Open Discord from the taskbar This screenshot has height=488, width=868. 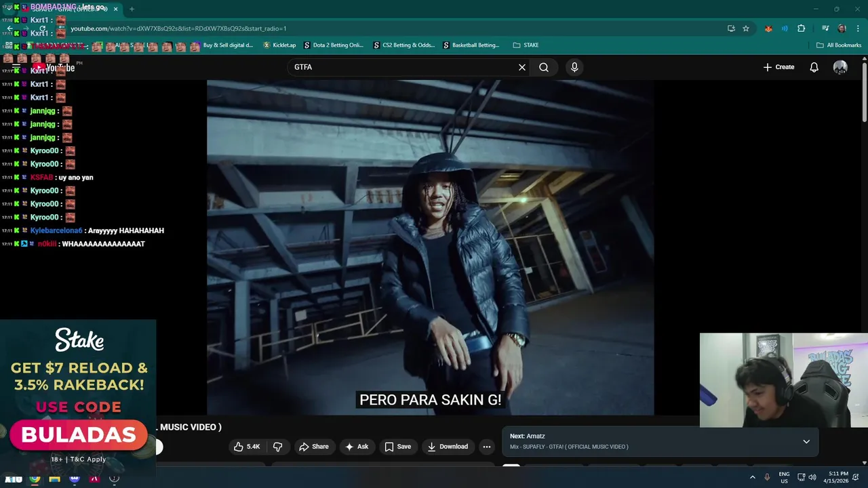coord(75,479)
